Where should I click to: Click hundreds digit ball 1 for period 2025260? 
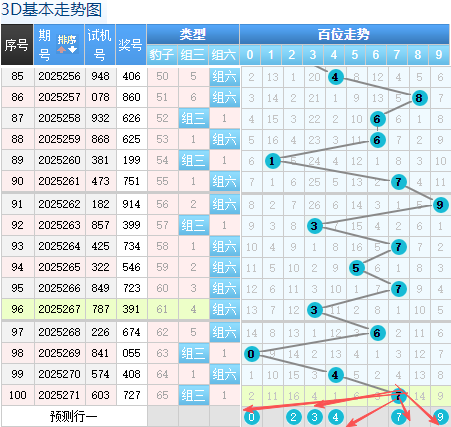(x=272, y=161)
